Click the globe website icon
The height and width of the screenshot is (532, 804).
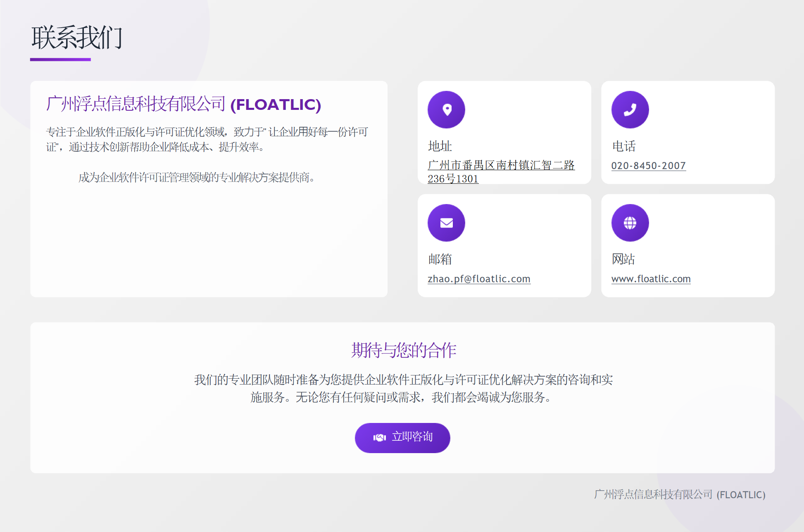(630, 223)
